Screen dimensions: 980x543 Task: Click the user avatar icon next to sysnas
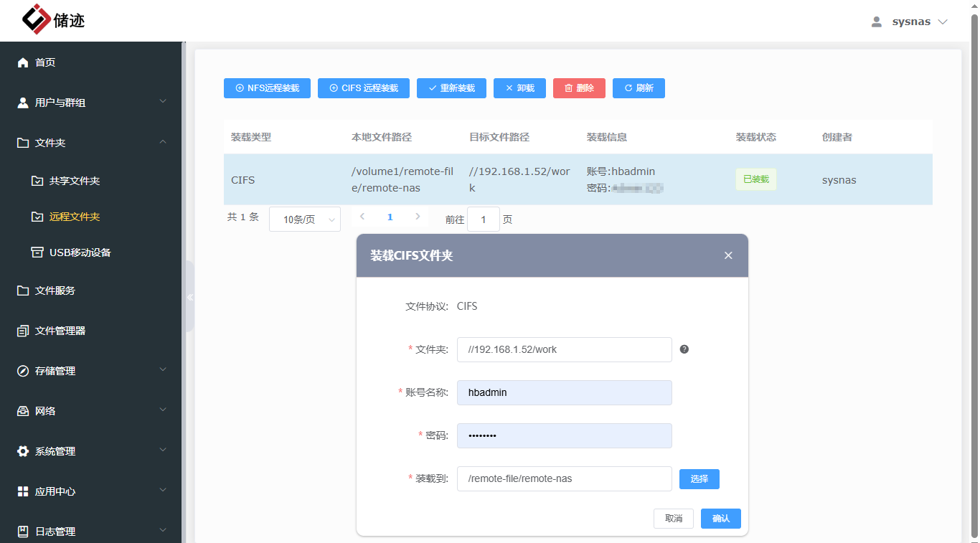coord(876,22)
